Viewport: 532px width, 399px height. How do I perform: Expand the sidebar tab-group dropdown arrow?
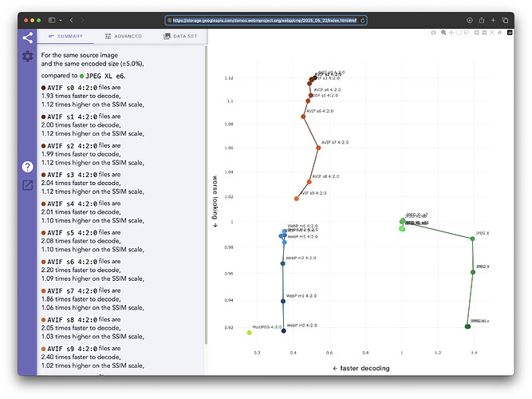click(61, 20)
